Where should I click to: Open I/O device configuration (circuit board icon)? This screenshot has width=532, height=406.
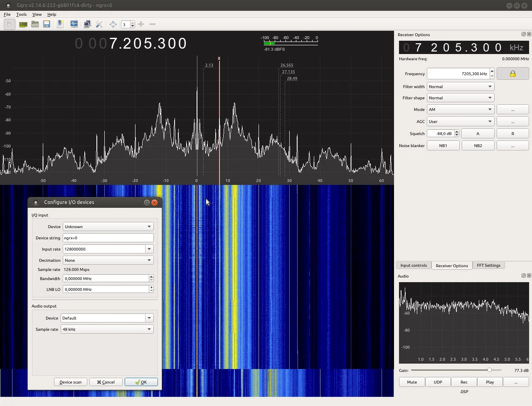point(23,24)
